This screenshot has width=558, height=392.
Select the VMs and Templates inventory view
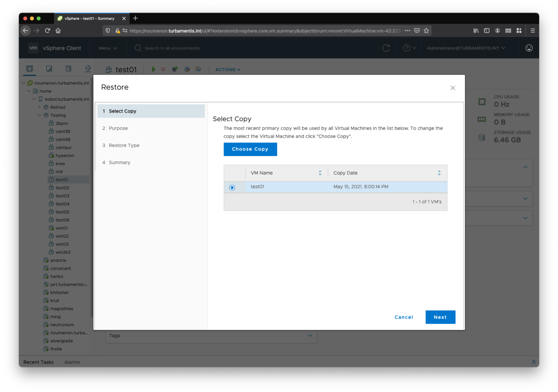tap(49, 69)
